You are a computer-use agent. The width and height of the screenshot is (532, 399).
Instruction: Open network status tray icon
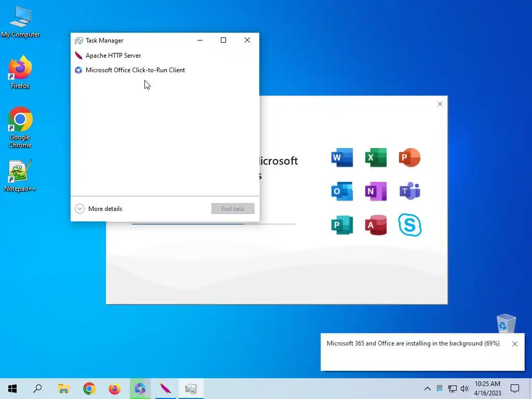click(453, 389)
